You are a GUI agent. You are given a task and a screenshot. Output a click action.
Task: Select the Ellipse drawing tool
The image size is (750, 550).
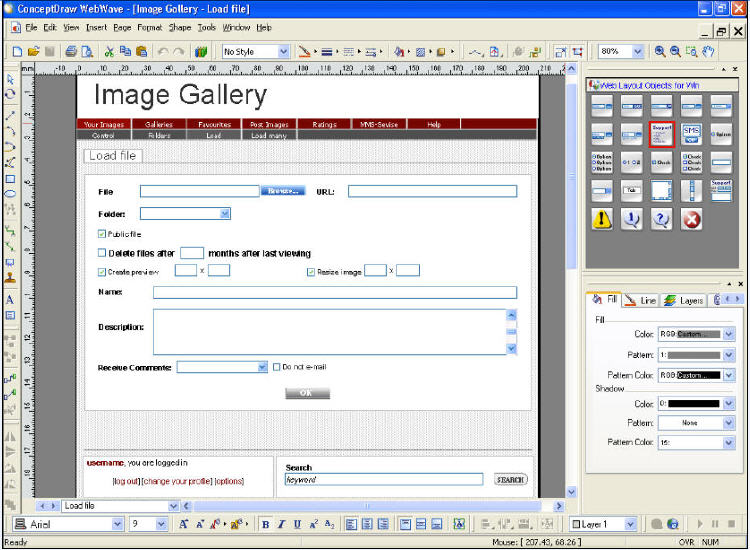click(x=10, y=194)
